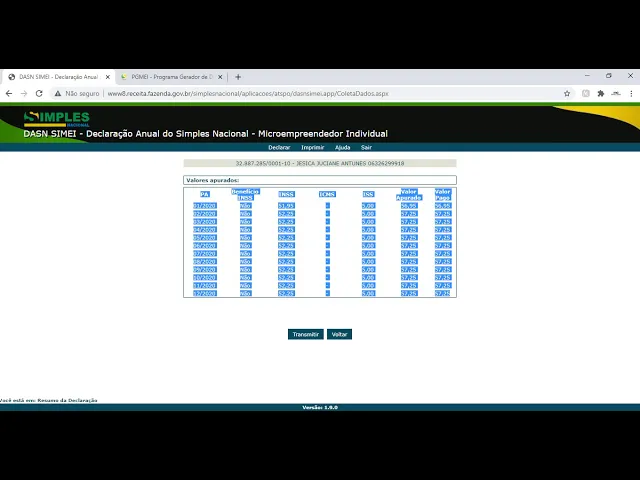Image resolution: width=640 pixels, height=480 pixels.
Task: Open the Chrome profile avatar
Action: point(616,93)
